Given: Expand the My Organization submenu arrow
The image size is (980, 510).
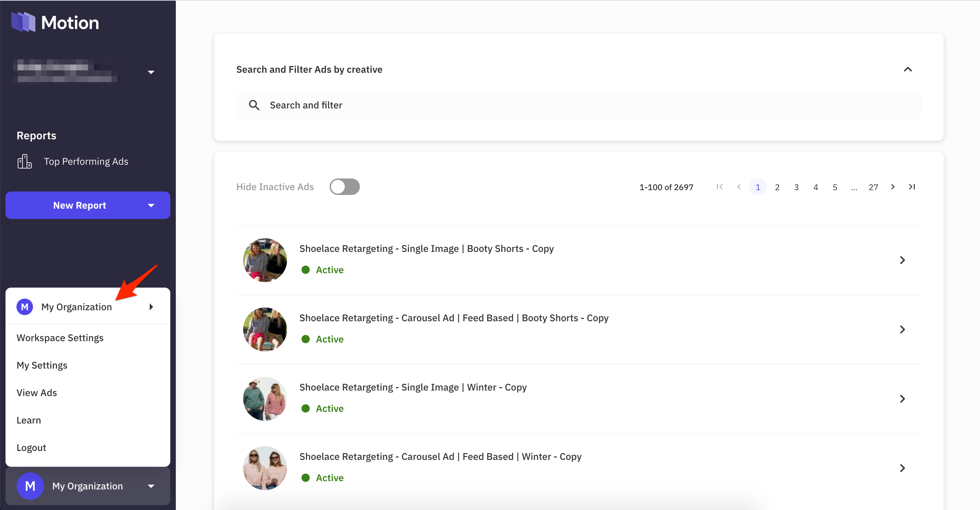Looking at the screenshot, I should click(x=151, y=306).
